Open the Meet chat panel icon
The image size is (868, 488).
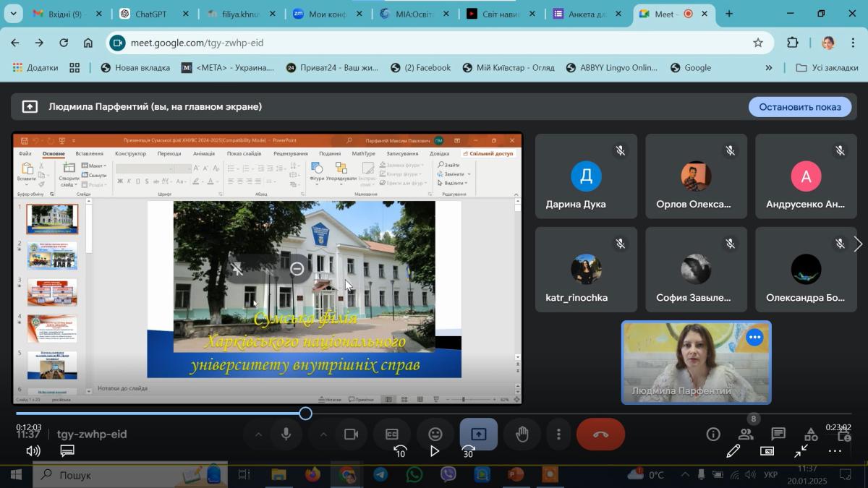coord(778,434)
